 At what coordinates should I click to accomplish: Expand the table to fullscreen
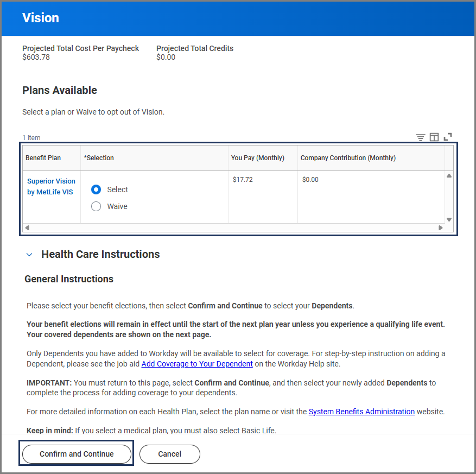coord(448,137)
